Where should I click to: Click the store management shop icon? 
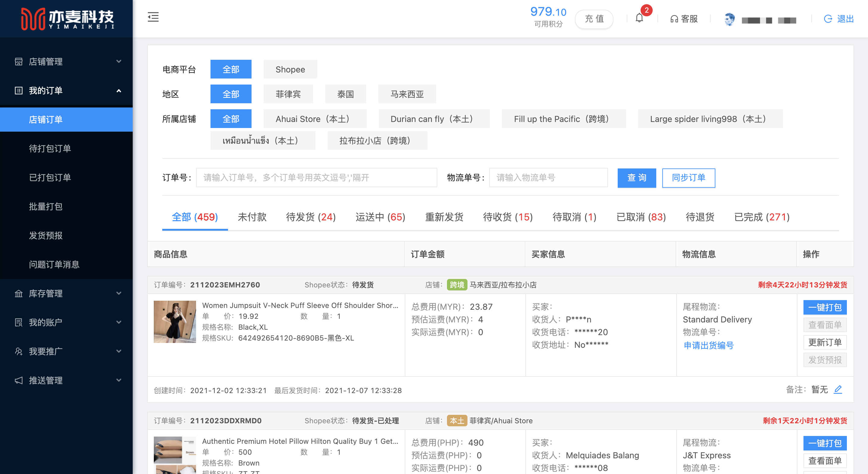[x=18, y=61]
